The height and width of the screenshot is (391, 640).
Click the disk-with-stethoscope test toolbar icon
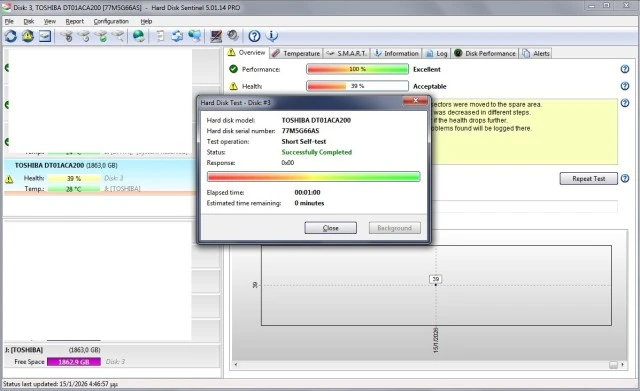67,36
